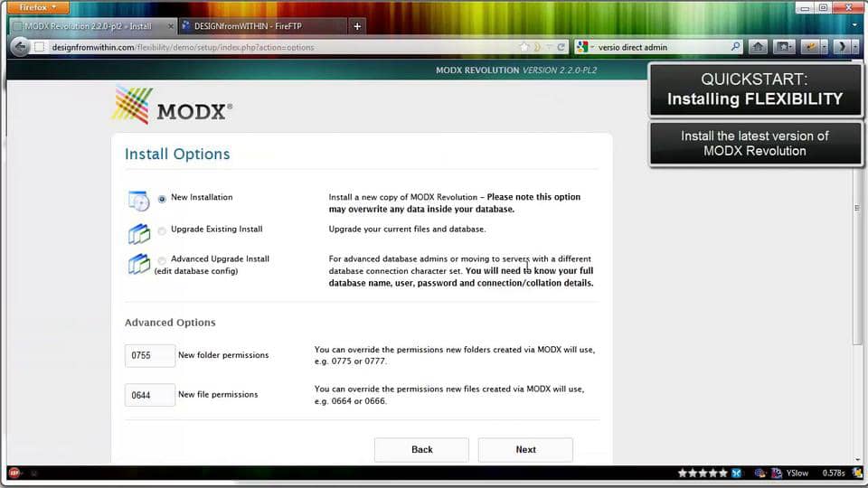Click the New file permissions label
868x488 pixels.
click(x=218, y=395)
